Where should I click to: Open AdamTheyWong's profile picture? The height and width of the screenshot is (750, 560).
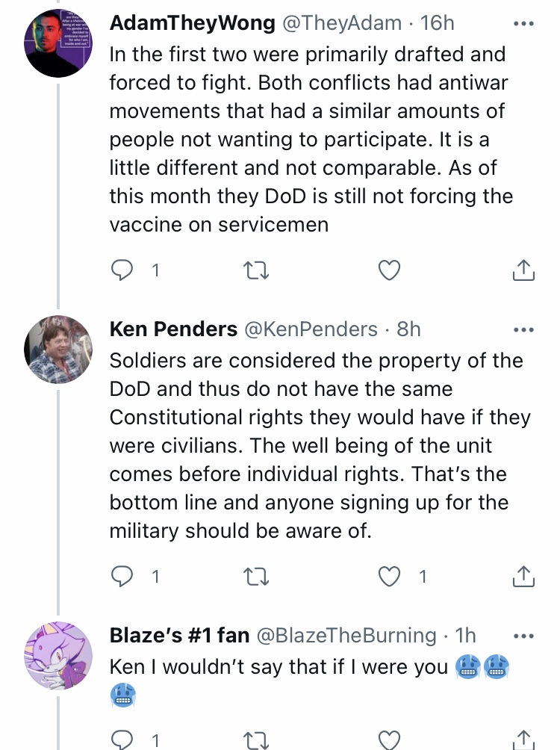[58, 43]
